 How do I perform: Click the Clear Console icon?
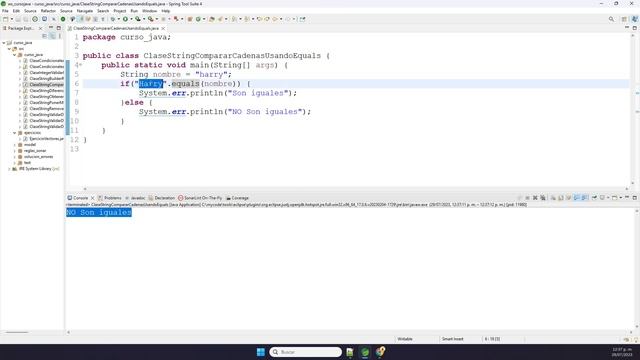pos(553,198)
